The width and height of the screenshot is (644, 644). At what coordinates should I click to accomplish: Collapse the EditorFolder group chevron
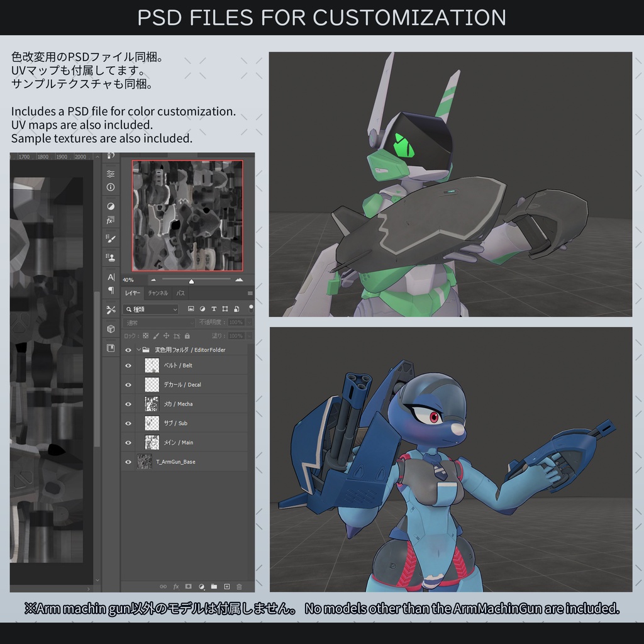(139, 350)
